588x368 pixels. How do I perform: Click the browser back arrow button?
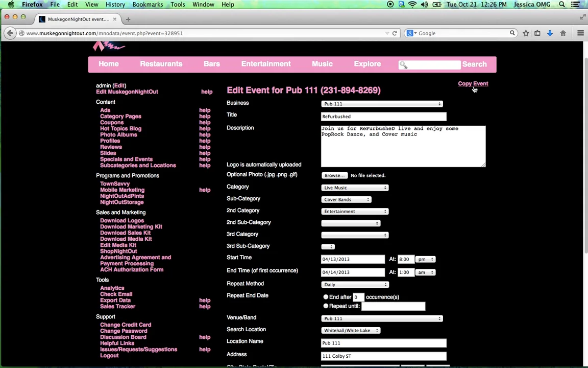point(10,33)
